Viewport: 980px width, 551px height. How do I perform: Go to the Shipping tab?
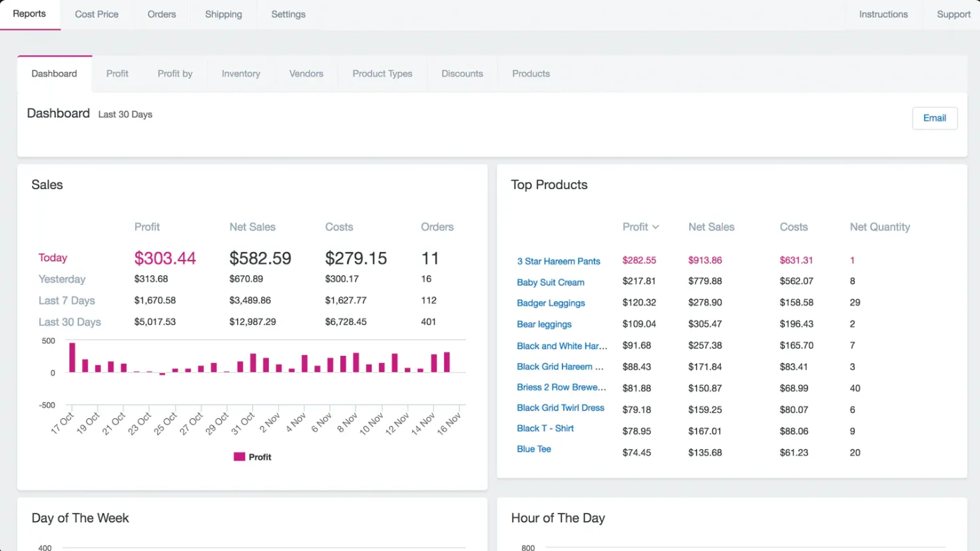click(224, 14)
